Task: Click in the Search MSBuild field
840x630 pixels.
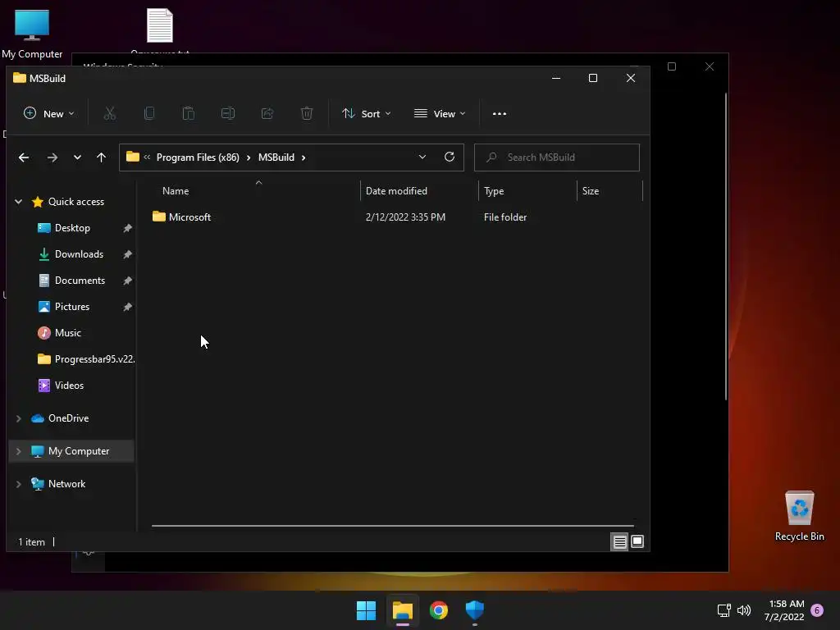Action: [x=557, y=157]
